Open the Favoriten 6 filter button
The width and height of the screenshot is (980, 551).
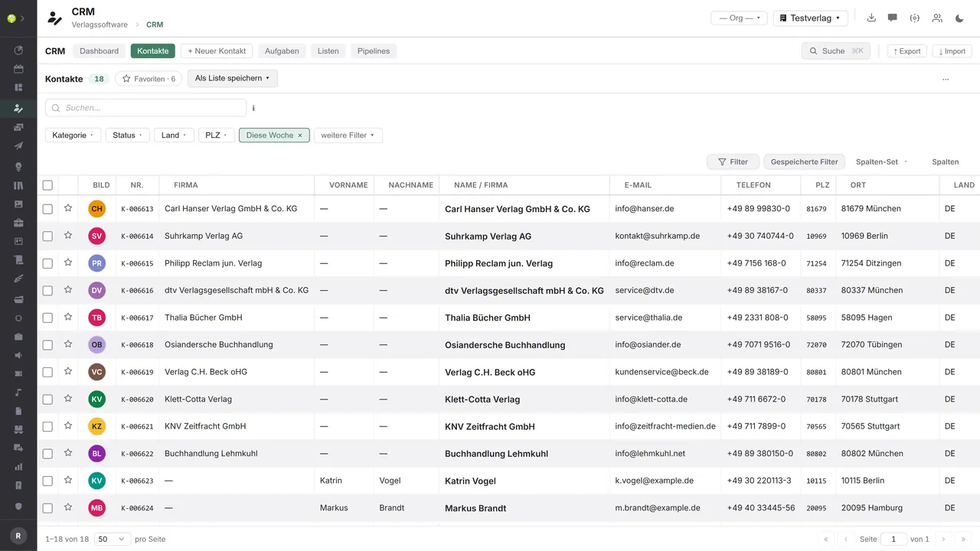point(149,79)
